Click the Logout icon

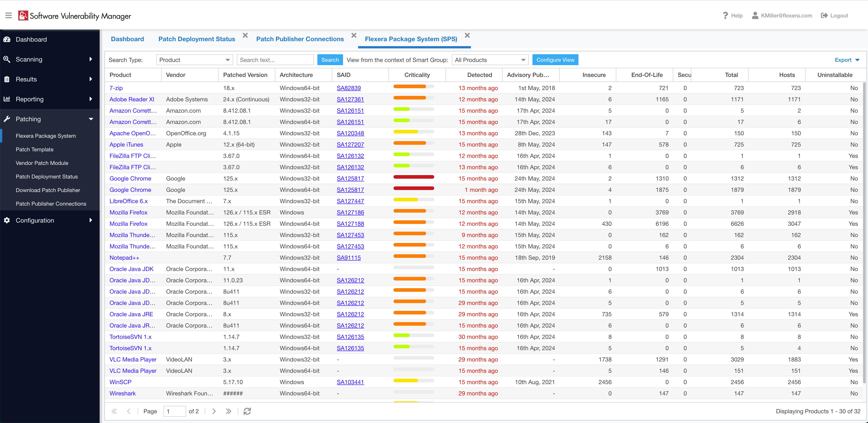click(x=824, y=15)
